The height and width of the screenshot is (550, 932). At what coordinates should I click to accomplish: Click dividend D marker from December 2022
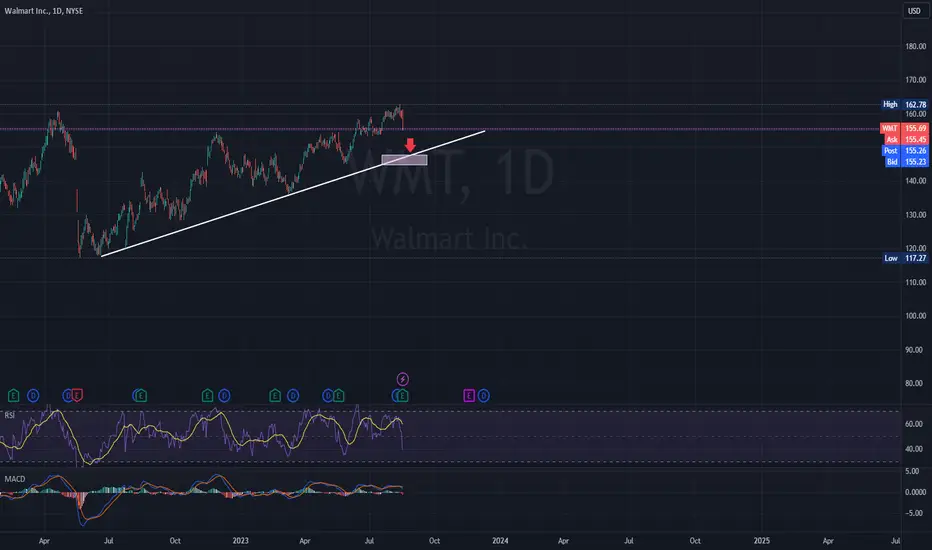point(224,395)
